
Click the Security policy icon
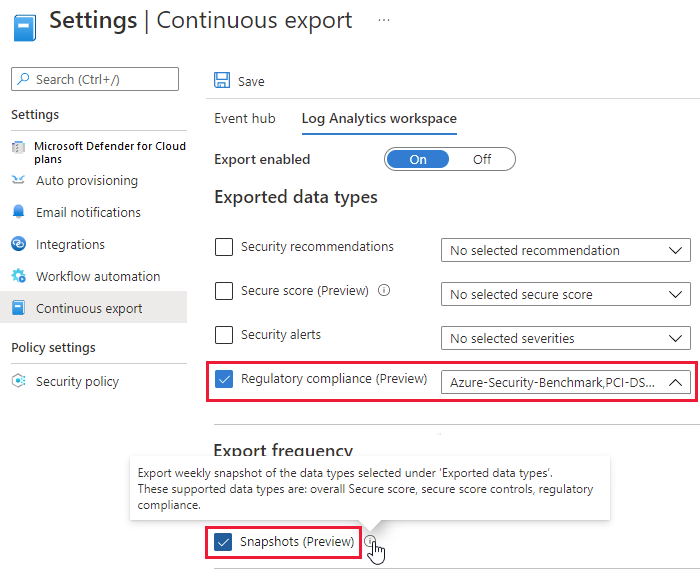point(18,381)
